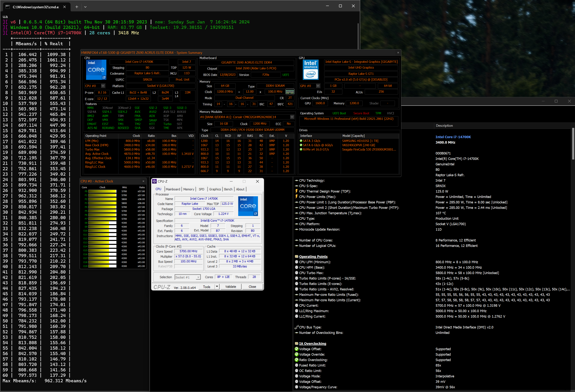Switch to the Memory tab in CPU-Z
The height and width of the screenshot is (392, 575).
click(x=189, y=189)
